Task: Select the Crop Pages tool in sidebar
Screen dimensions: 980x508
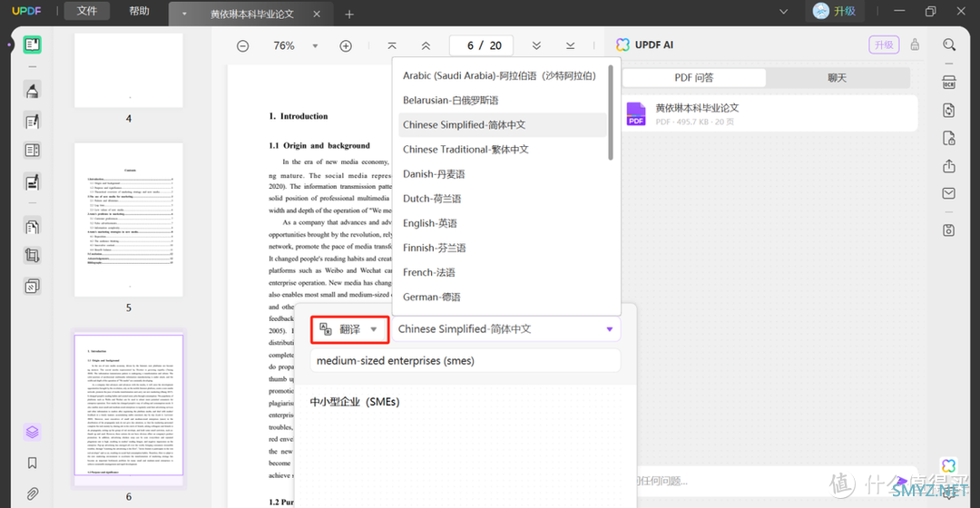Action: 33,256
